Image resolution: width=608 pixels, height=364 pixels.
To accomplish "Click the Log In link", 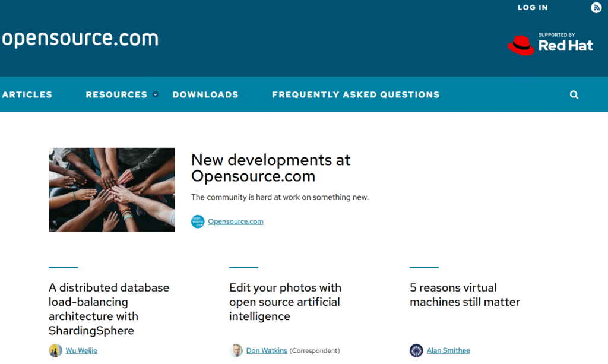I will [533, 8].
